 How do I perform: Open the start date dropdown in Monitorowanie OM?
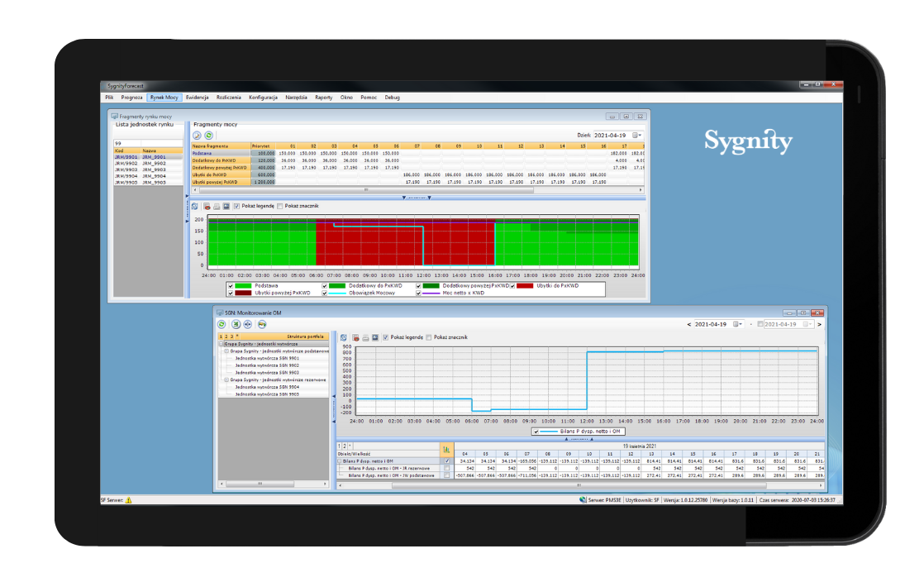736,324
